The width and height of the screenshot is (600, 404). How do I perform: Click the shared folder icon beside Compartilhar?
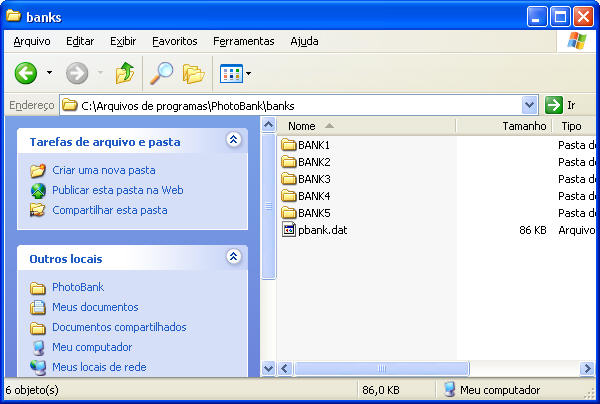(x=38, y=210)
